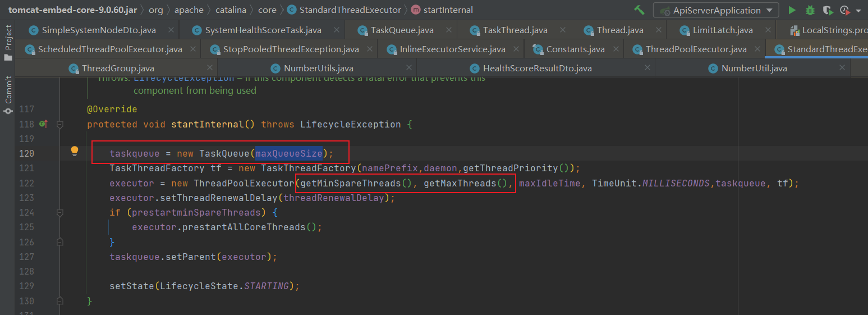Run with Coverage shield icon
Viewport: 868px width, 315px height.
[x=827, y=10]
